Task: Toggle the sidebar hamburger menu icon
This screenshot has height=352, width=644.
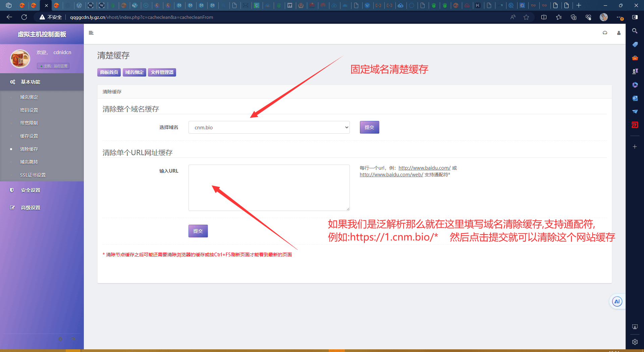Action: (x=91, y=33)
